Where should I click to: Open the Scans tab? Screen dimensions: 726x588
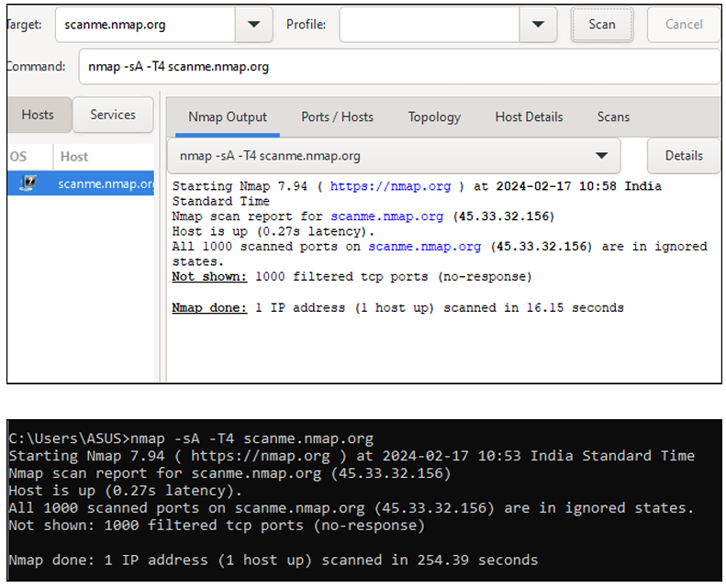pos(613,117)
